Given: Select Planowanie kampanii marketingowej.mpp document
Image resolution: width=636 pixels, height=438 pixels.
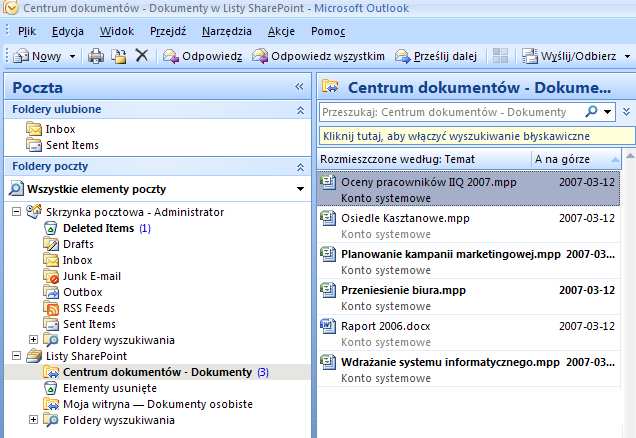Looking at the screenshot, I should tap(468, 262).
